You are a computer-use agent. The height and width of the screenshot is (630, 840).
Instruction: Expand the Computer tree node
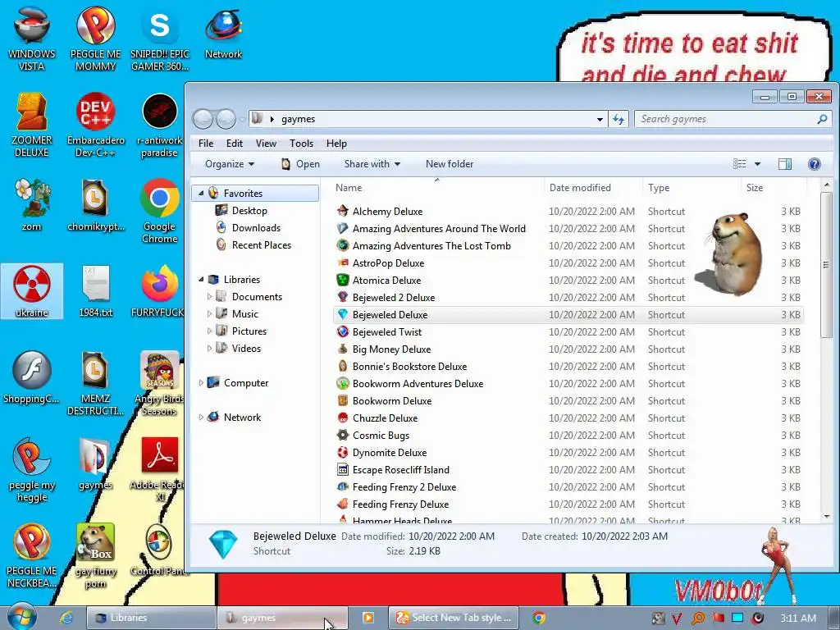point(201,382)
